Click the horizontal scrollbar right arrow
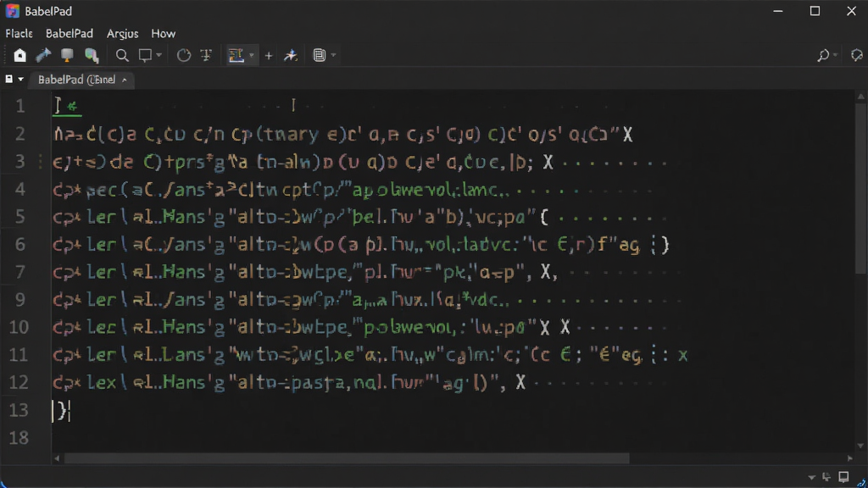The image size is (868, 488). click(849, 458)
